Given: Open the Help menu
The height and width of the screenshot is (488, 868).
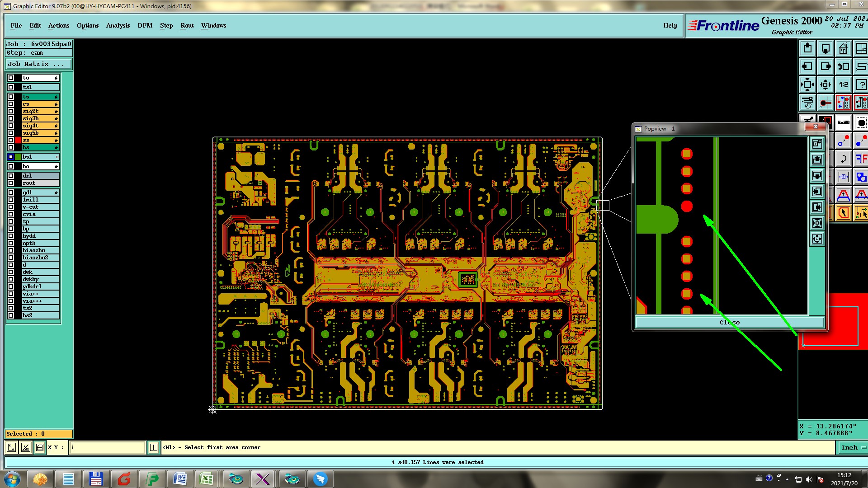Looking at the screenshot, I should [670, 26].
